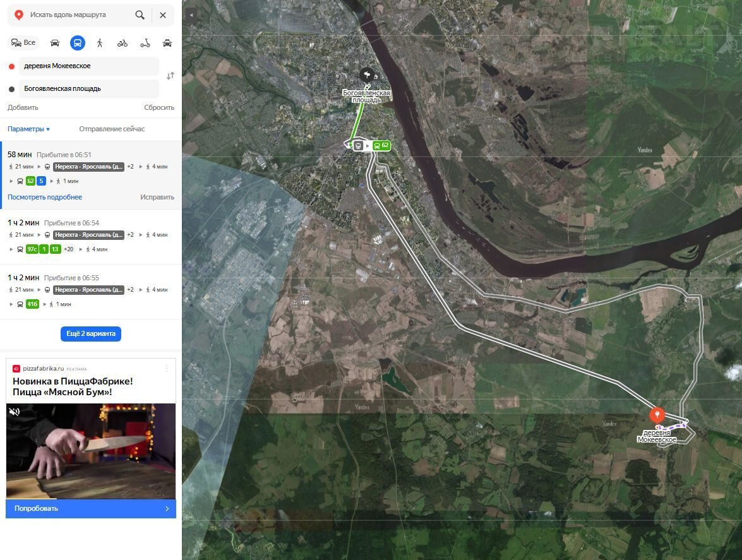Select the "Все" all-modes option
The width and height of the screenshot is (742, 560).
pyautogui.click(x=23, y=43)
